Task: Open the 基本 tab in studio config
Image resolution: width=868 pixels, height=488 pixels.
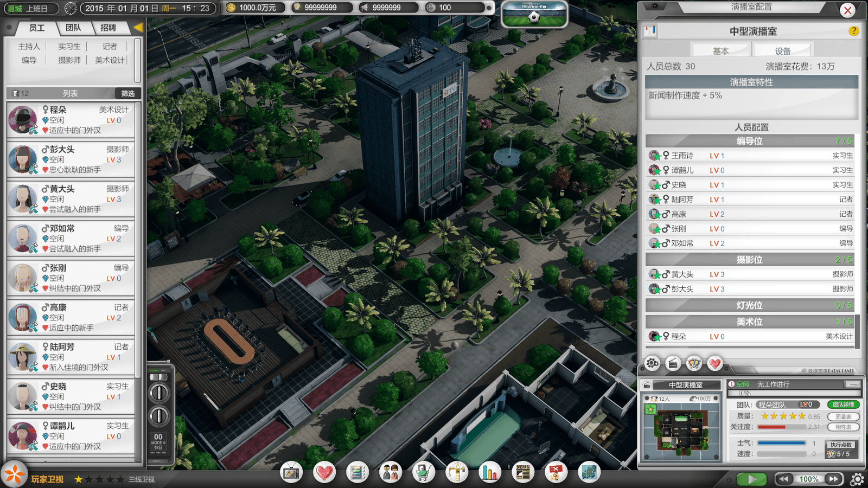Action: click(x=720, y=50)
